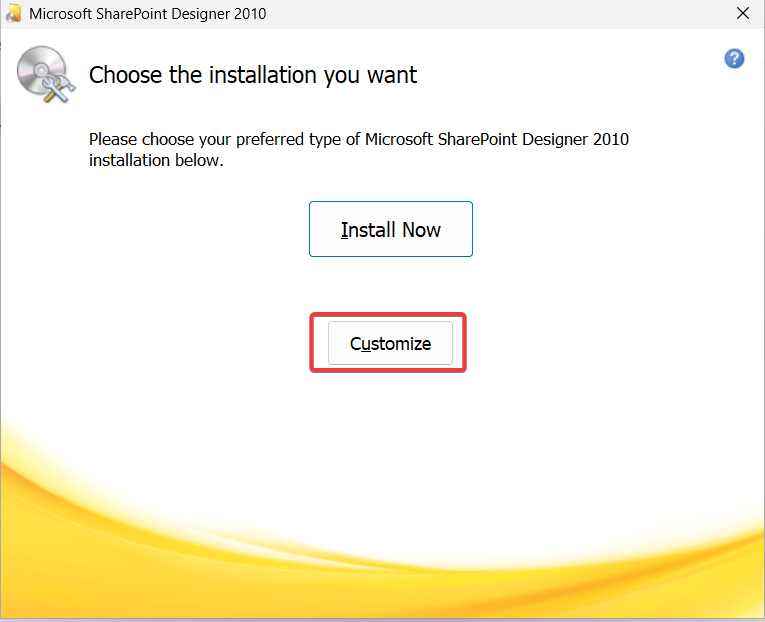Open the blue Help question mark icon
765x622 pixels.
pyautogui.click(x=734, y=59)
